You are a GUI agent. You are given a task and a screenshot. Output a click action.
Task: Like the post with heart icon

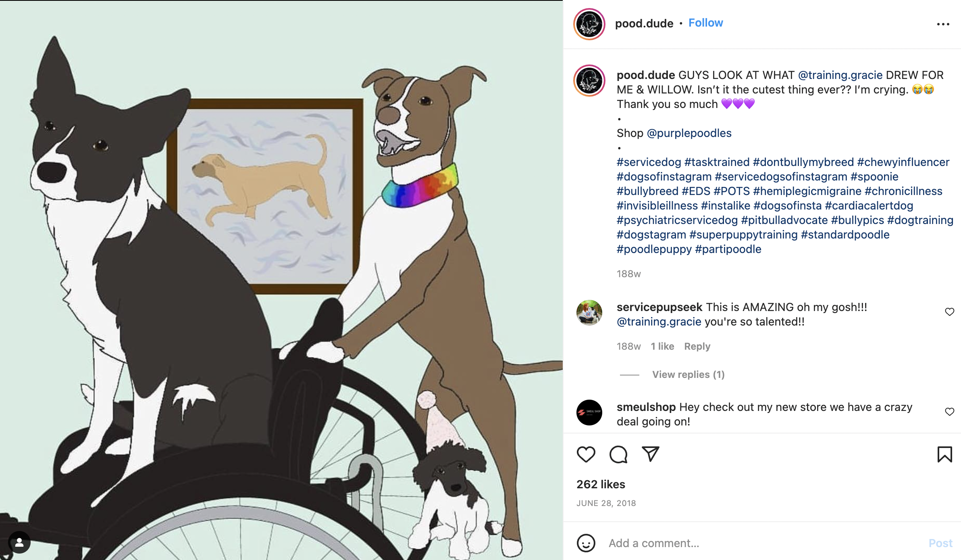[586, 454]
